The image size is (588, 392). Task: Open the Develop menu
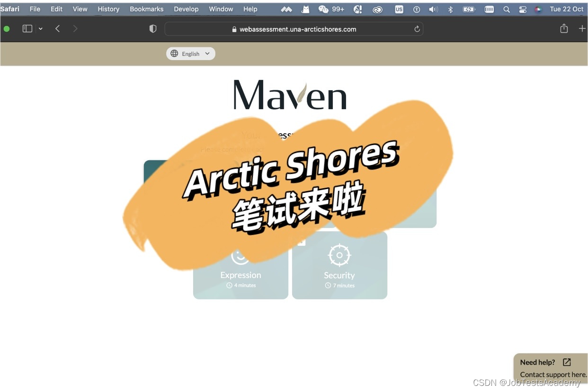click(186, 9)
